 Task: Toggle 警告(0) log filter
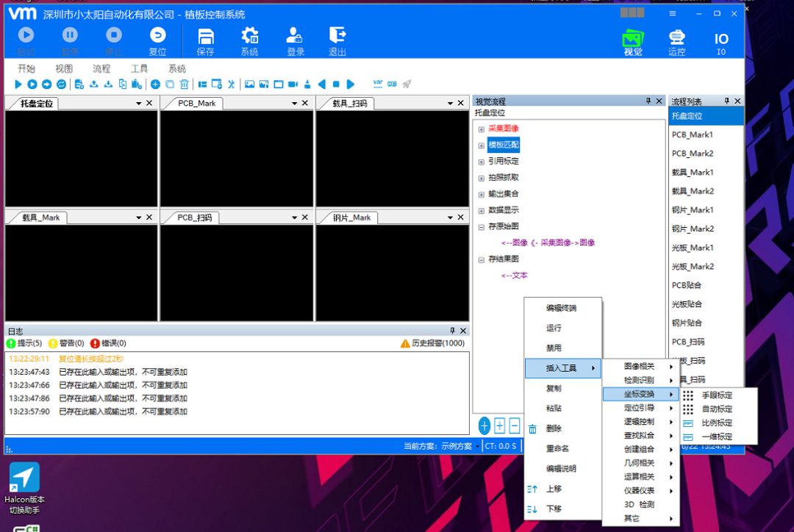pos(66,343)
